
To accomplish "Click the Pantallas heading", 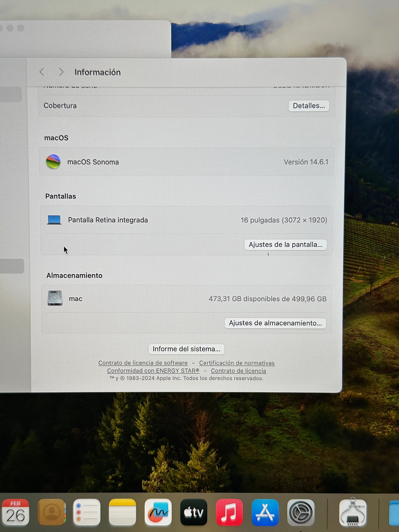I will pos(61,196).
